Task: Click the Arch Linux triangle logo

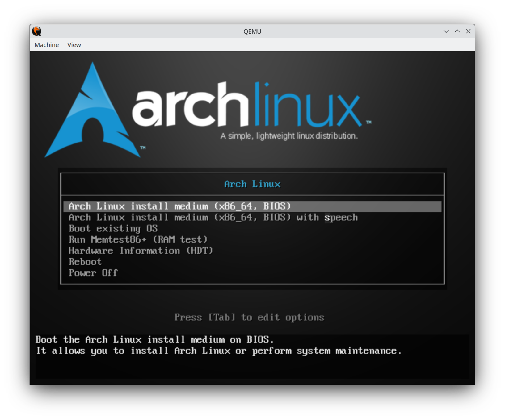Action: (93, 111)
